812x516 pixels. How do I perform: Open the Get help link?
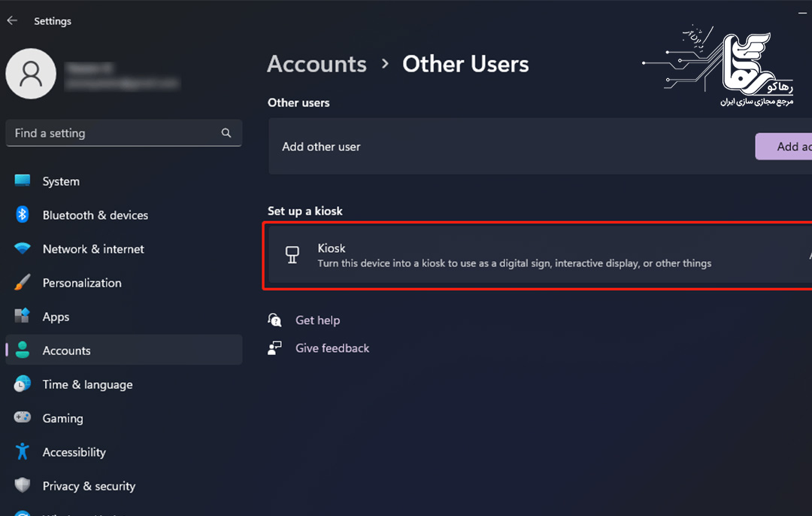(x=317, y=320)
